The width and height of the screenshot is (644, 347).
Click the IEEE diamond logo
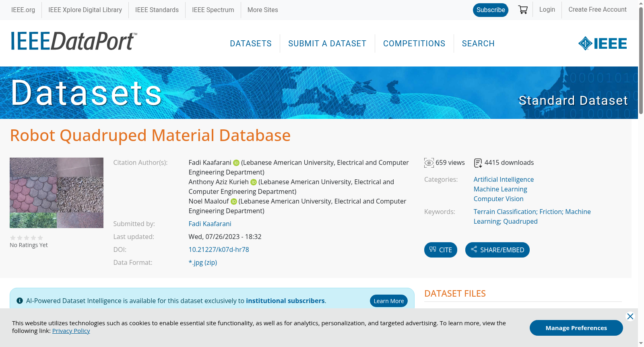pos(603,44)
